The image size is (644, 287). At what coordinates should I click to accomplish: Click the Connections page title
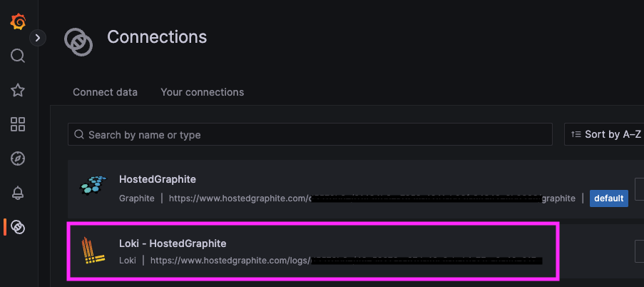(157, 36)
